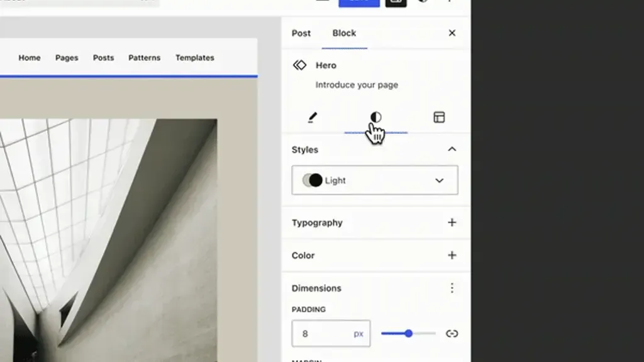
Task: Click the black settings sidebar toggle in top bar
Action: coord(396,3)
